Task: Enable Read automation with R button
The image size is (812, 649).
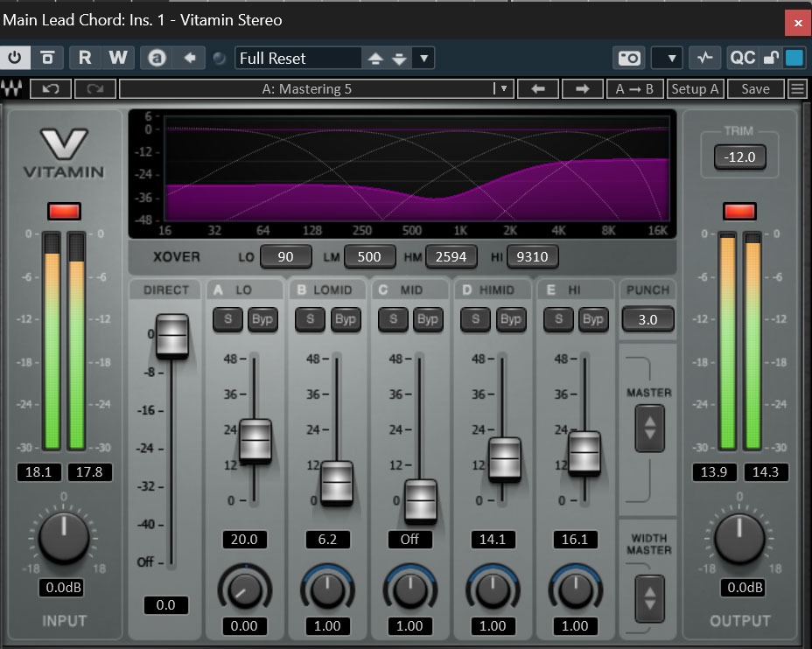Action: 85,59
